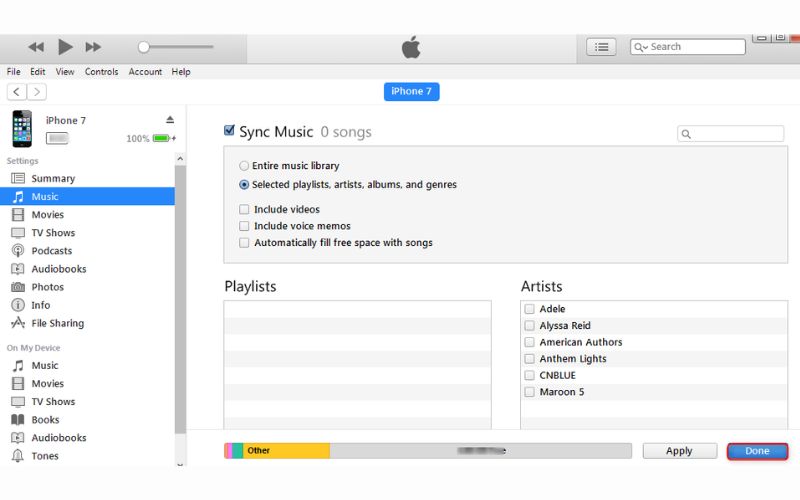Uncheck the Sync Music checkbox
800x500 pixels.
[230, 131]
